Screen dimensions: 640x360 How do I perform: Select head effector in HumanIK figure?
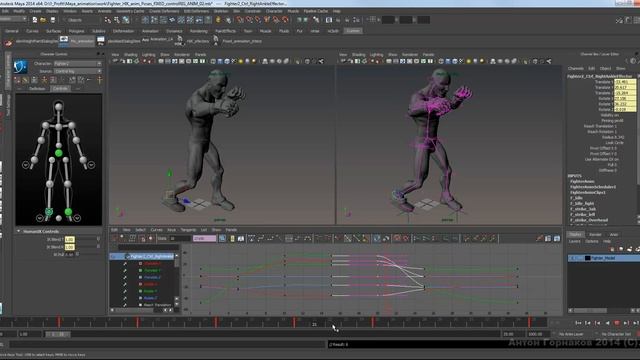tap(59, 107)
